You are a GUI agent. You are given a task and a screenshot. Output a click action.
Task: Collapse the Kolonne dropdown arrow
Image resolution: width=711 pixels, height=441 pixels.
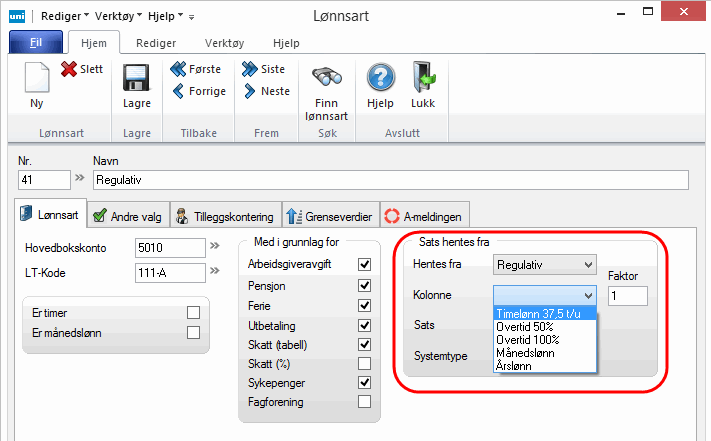(588, 295)
